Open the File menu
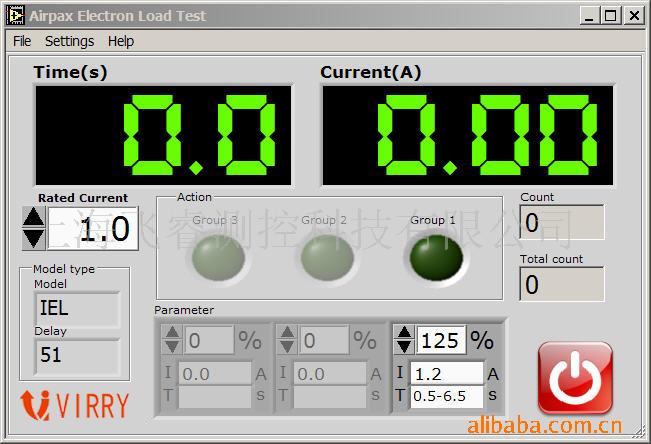 pos(22,41)
